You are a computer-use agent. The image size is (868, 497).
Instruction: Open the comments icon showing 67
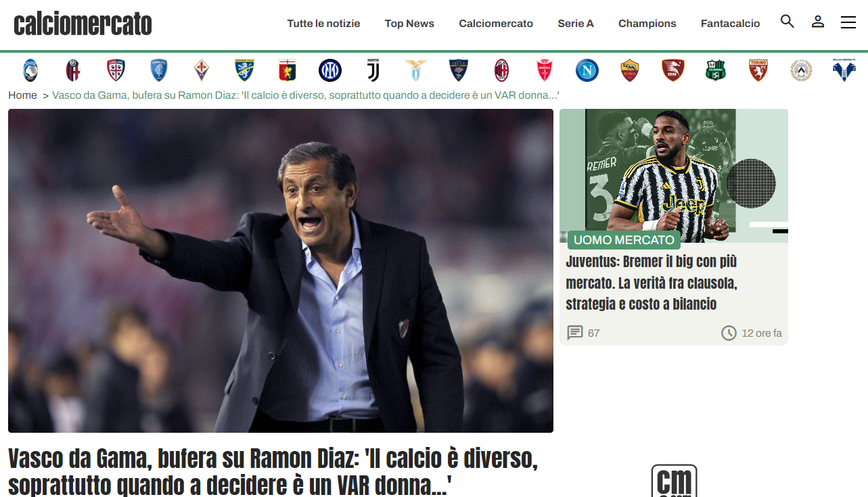point(575,333)
